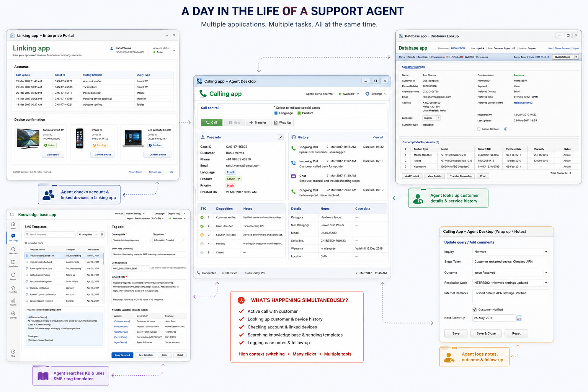Click STC step 1 Customer Verified check icon
This screenshot has height=392, width=588.
202,217
